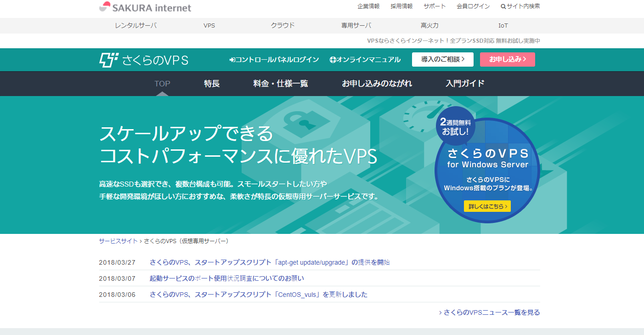Click the さくらのVPS logo icon

coord(108,60)
